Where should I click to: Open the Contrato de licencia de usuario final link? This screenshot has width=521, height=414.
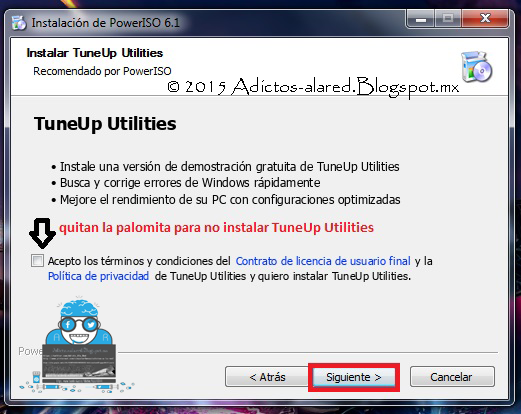coord(323,261)
